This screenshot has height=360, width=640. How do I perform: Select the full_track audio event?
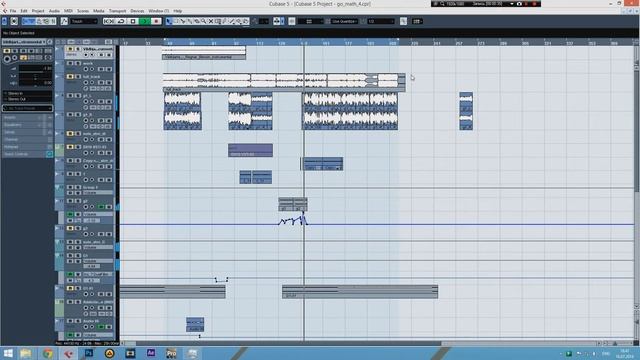pos(284,82)
